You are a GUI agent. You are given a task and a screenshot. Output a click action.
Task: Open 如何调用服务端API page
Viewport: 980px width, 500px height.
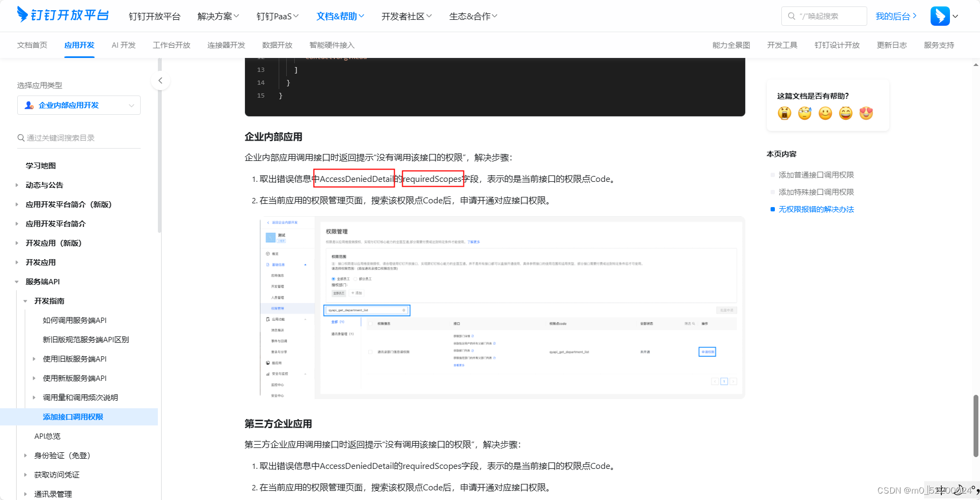click(x=75, y=320)
